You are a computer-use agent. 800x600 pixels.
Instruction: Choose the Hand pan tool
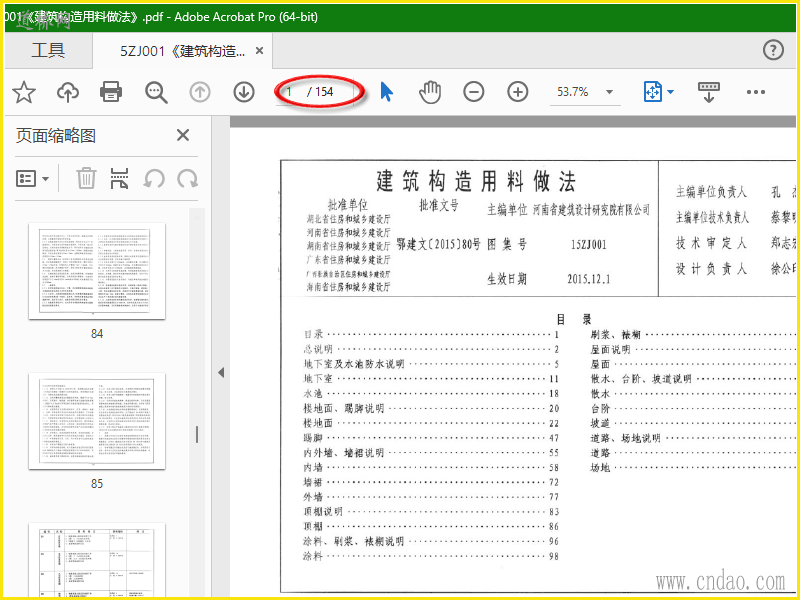click(430, 92)
